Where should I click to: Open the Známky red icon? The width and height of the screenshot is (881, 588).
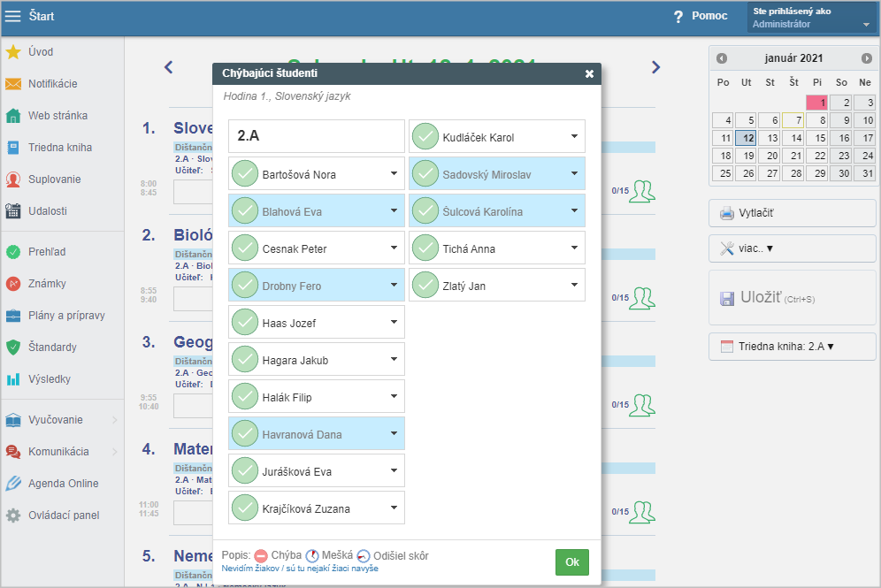click(13, 284)
